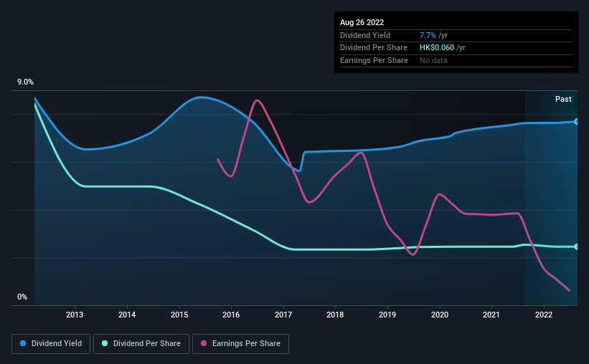
Task: Select the 2022 x-axis label
Action: point(544,315)
